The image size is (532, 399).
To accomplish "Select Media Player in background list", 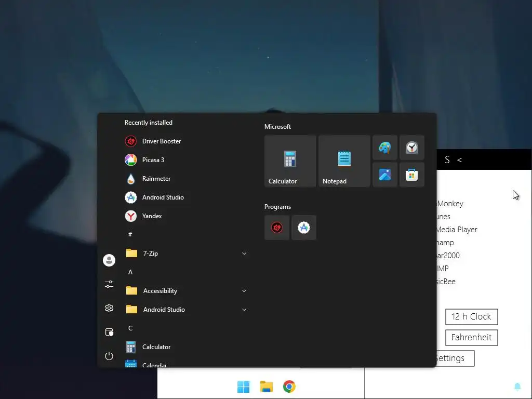I will pos(457,230).
